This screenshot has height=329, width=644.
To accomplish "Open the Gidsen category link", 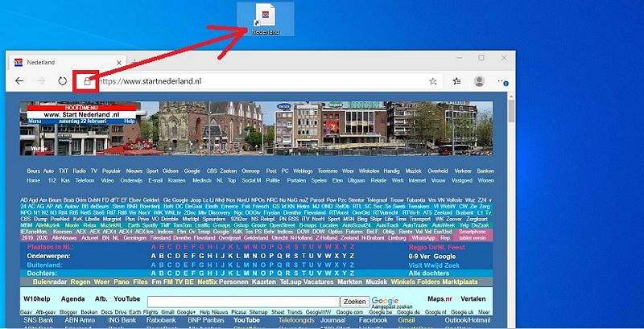I will [171, 171].
